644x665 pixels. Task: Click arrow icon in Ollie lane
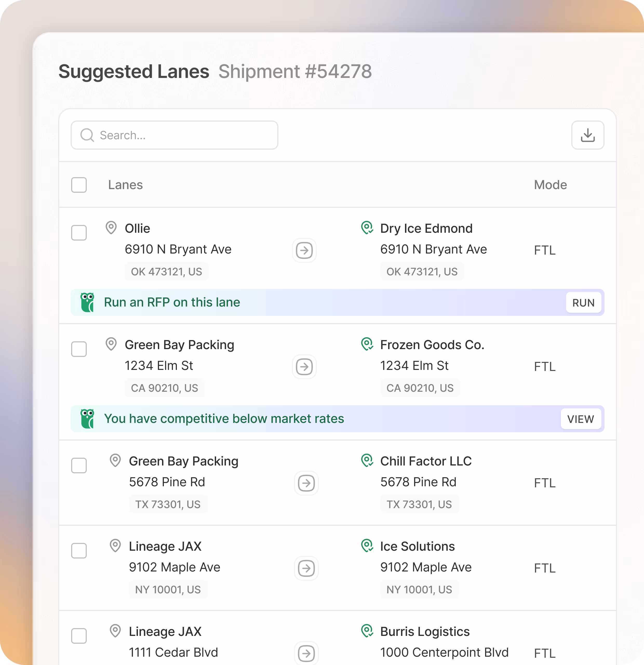click(x=304, y=250)
